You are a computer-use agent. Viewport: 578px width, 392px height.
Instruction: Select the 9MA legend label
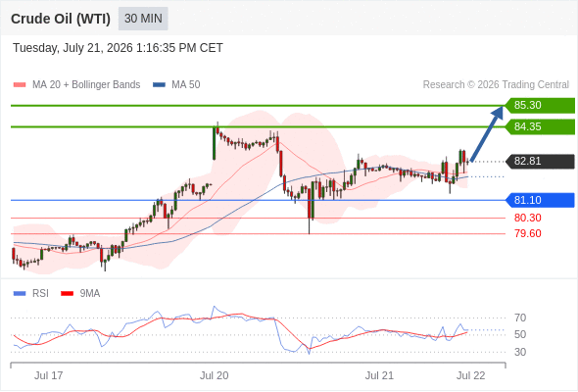click(90, 294)
